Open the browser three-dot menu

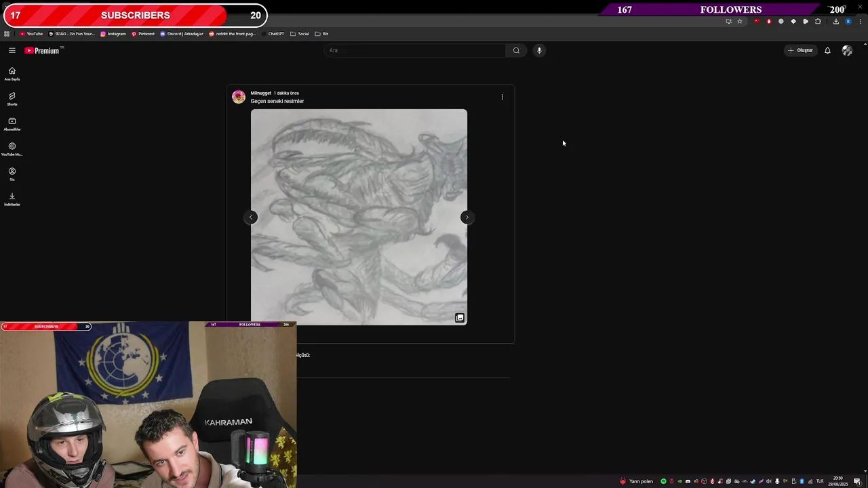coord(861,21)
